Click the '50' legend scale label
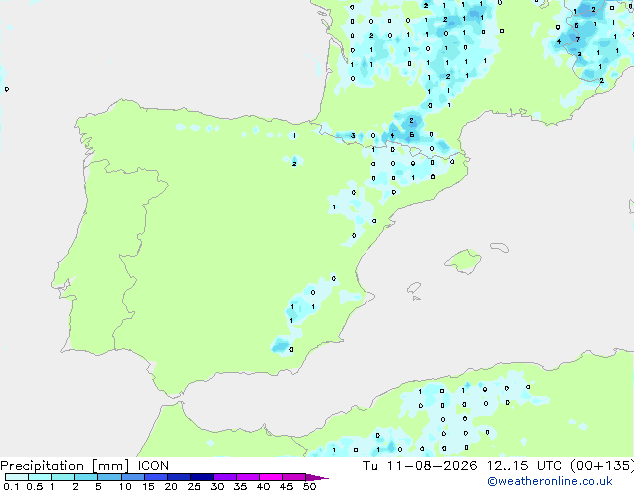 point(309,486)
